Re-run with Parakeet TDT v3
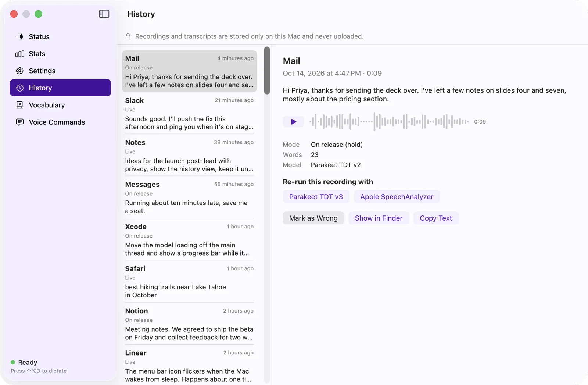The width and height of the screenshot is (588, 385). click(316, 197)
